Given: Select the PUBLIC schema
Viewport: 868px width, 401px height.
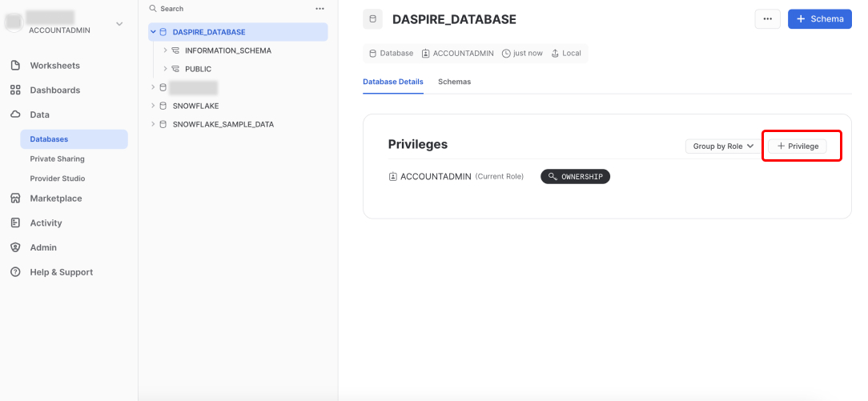Looking at the screenshot, I should [x=198, y=69].
